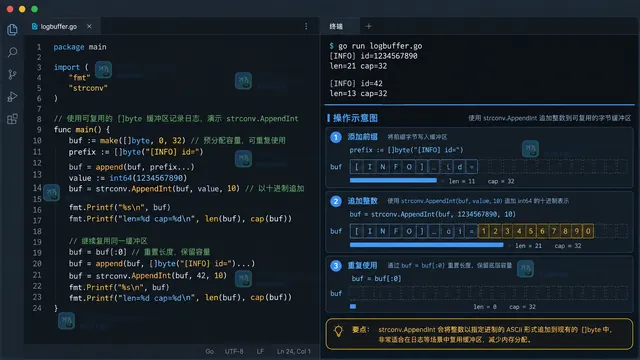Click the '[INFO] id=1234567890' terminal output
This screenshot has width=640, height=360.
pos(373,56)
